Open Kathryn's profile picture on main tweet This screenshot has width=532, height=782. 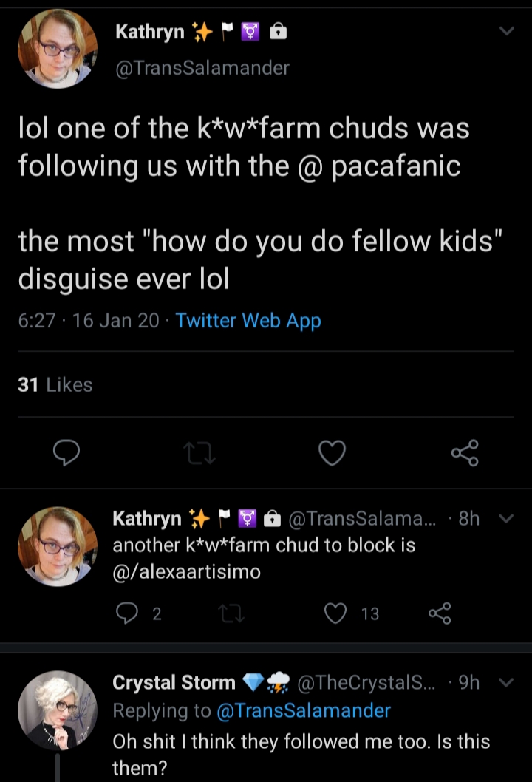click(x=58, y=49)
